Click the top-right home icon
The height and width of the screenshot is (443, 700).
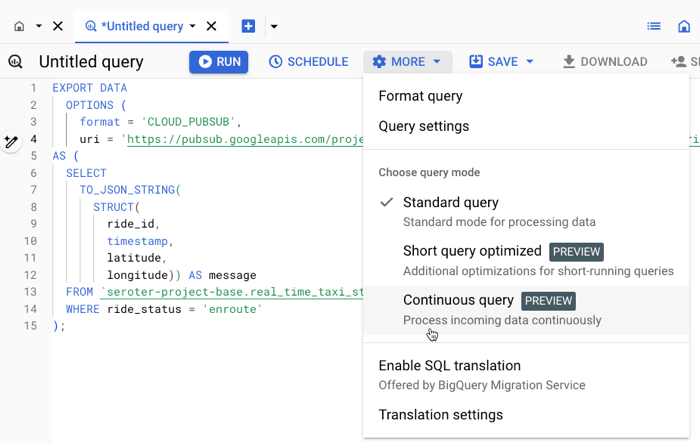coord(684,26)
